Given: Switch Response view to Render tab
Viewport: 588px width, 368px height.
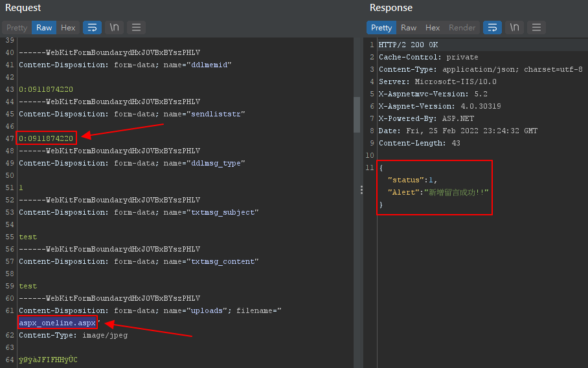Looking at the screenshot, I should pyautogui.click(x=462, y=28).
